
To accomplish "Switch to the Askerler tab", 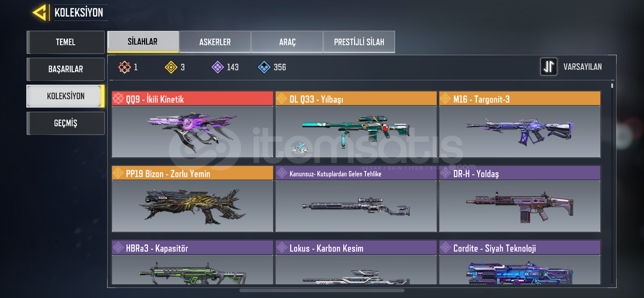I will click(215, 42).
